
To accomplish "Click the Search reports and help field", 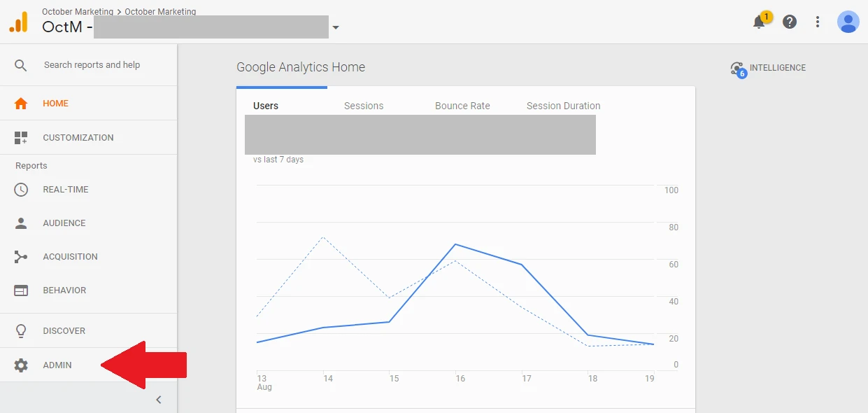I will 92,65.
